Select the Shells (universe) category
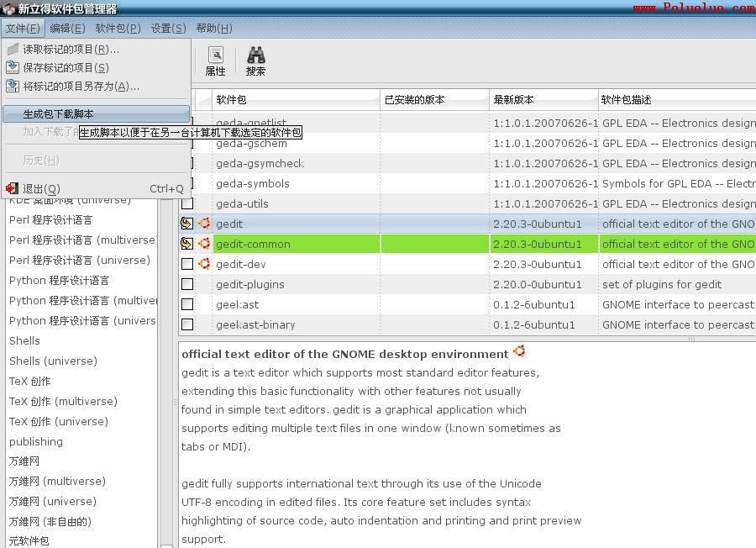This screenshot has width=756, height=548. pyautogui.click(x=53, y=361)
